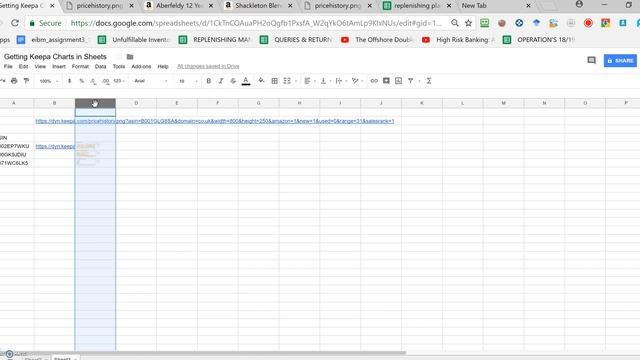Open the more number formats 123 dropdown
The image size is (640, 360).
click(x=119, y=81)
